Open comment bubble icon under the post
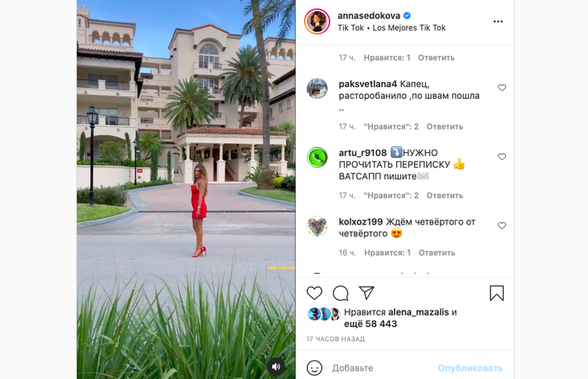 341,293
